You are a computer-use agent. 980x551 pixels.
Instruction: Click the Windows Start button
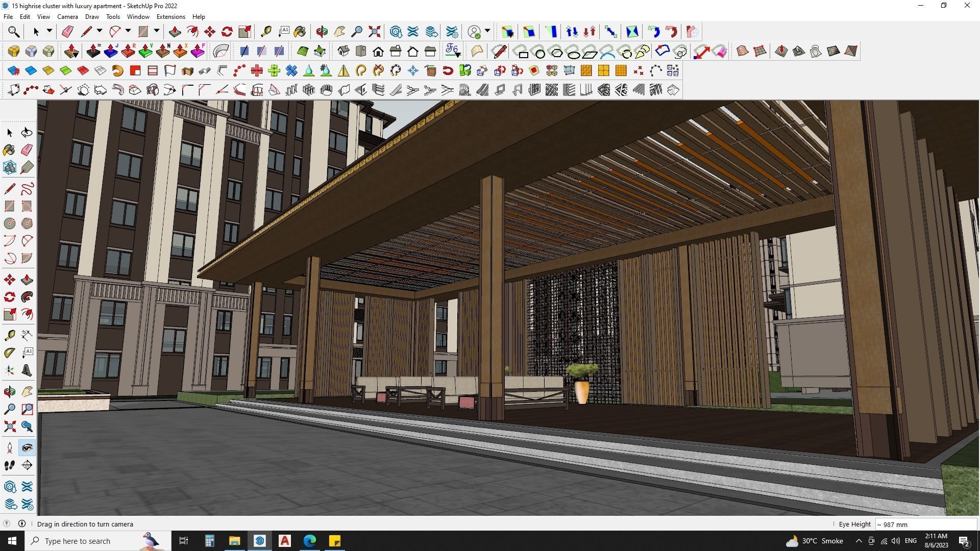point(12,541)
